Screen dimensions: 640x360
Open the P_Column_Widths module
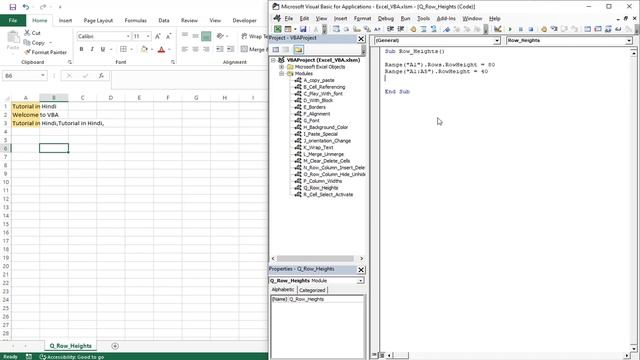click(x=323, y=181)
